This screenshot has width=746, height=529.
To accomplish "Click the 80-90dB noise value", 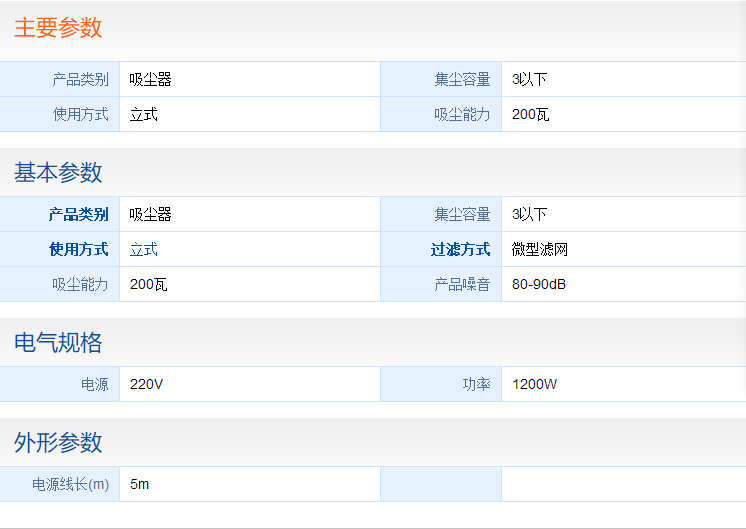I will click(x=539, y=284).
